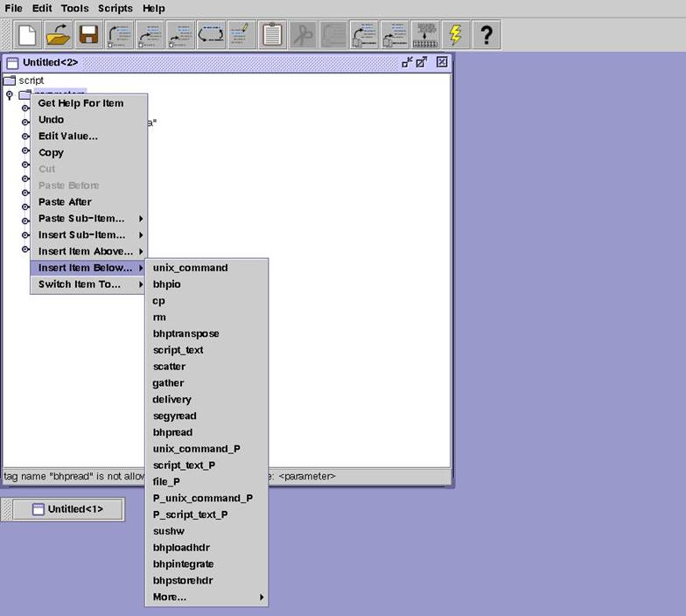686x616 pixels.
Task: Expand the Insert Item Below... submenu
Action: pos(89,268)
